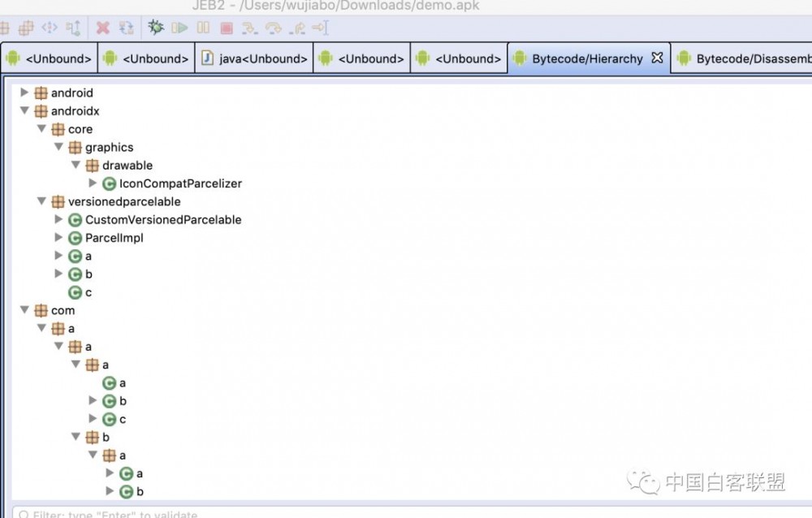Screen dimensions: 812x518
Task: Click the step into debug icon
Action: coord(249,28)
